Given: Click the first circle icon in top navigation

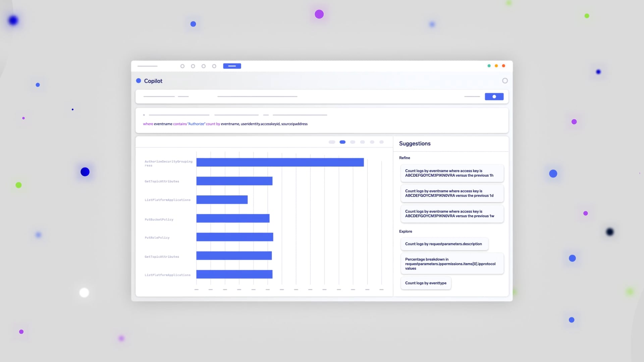Looking at the screenshot, I should coord(182,66).
